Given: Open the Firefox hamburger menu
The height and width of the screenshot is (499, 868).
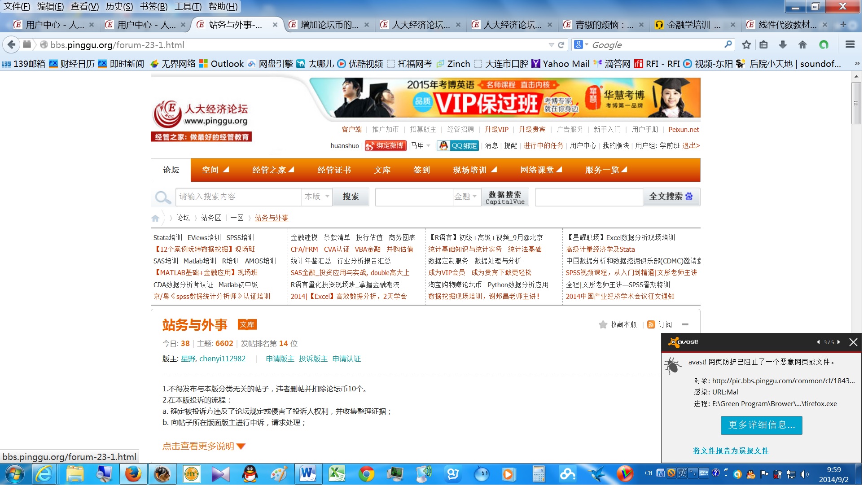Looking at the screenshot, I should coord(850,44).
